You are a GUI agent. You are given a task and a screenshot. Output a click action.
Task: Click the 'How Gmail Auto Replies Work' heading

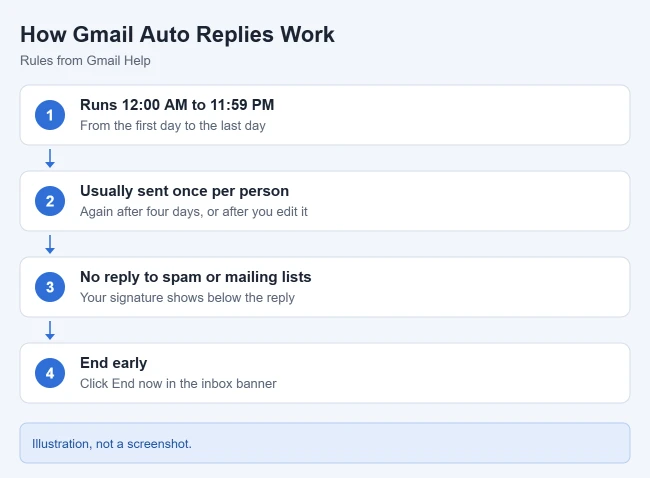(177, 34)
